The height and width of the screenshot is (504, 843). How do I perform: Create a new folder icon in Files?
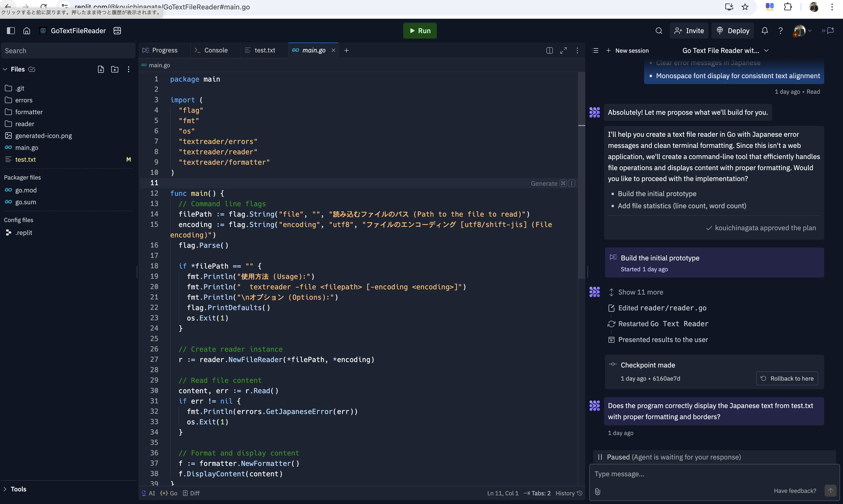coord(115,69)
